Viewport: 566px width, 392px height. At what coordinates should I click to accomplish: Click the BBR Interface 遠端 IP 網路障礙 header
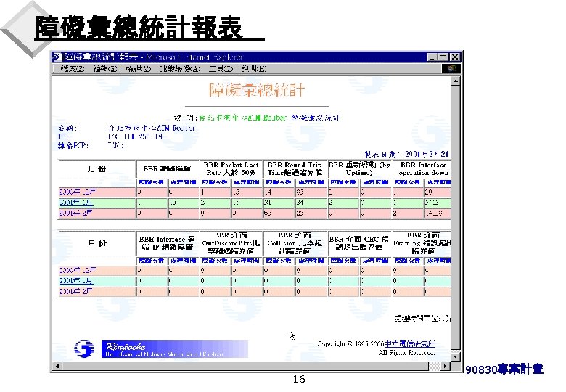pos(167,243)
